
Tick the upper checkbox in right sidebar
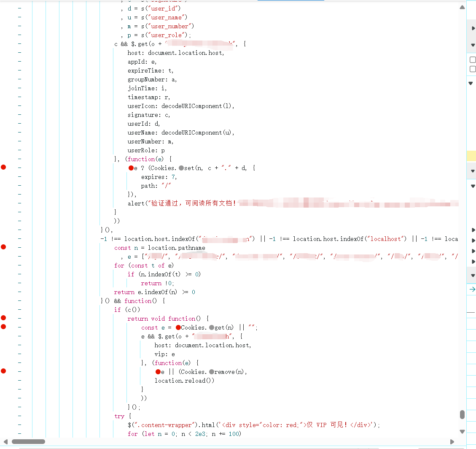(473, 60)
